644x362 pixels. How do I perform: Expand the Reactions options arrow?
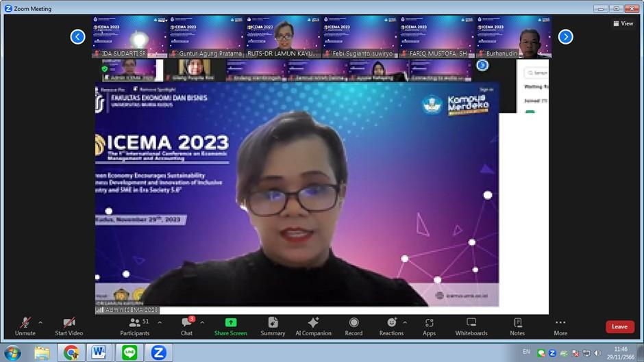(405, 323)
